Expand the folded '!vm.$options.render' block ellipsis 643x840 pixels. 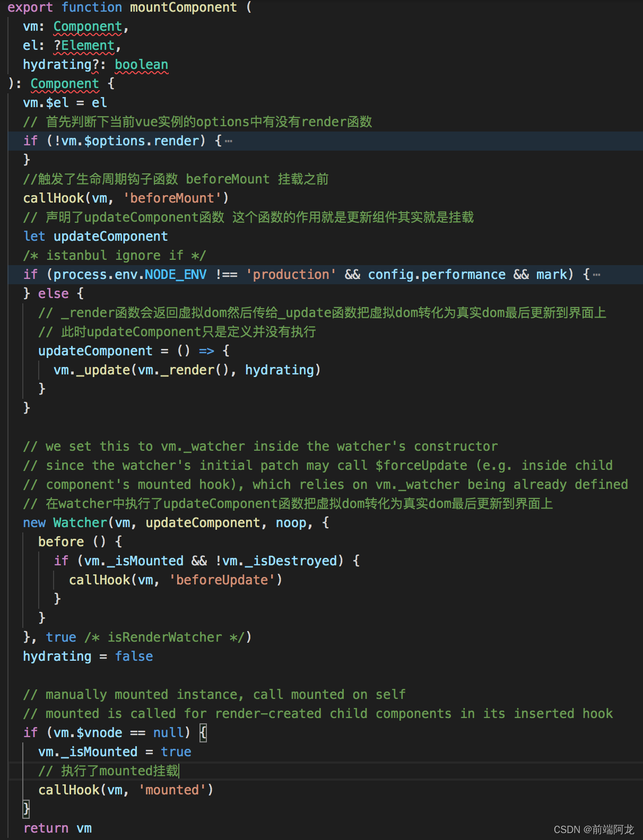click(x=229, y=141)
